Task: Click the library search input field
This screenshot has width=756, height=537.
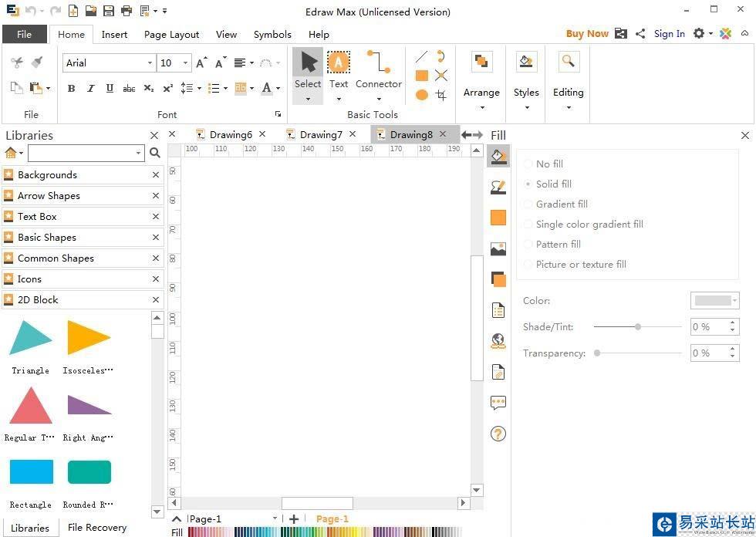Action: (x=86, y=154)
